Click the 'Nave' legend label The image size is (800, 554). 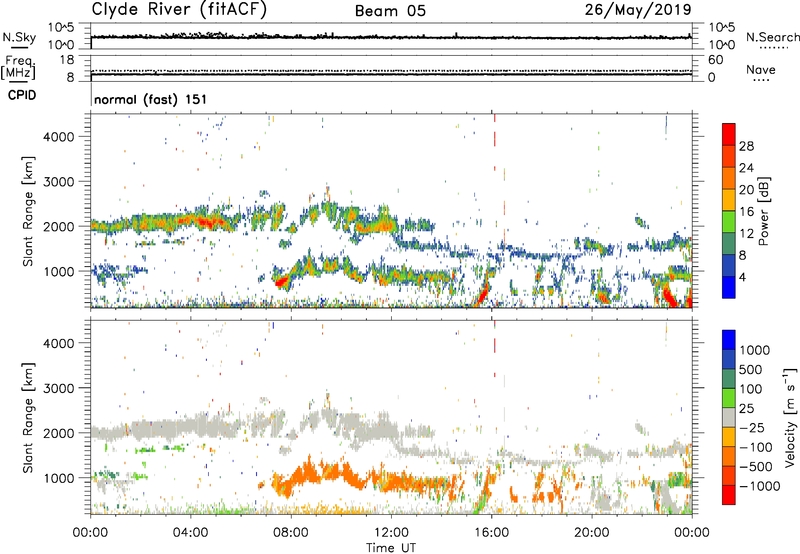click(x=761, y=70)
